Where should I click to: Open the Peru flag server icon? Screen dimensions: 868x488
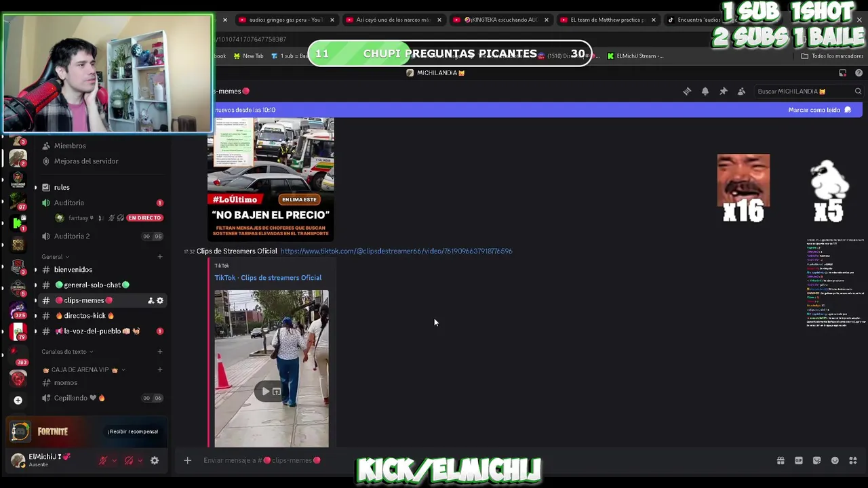[18, 331]
